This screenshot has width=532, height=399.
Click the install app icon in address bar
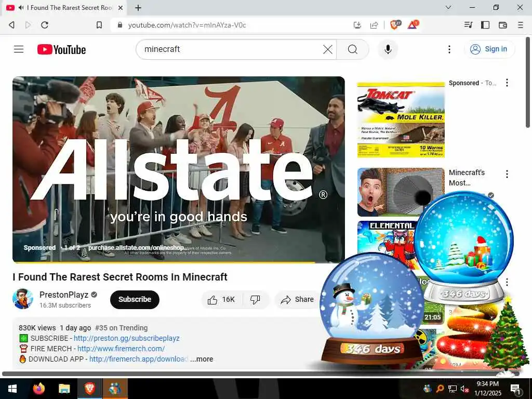[357, 25]
